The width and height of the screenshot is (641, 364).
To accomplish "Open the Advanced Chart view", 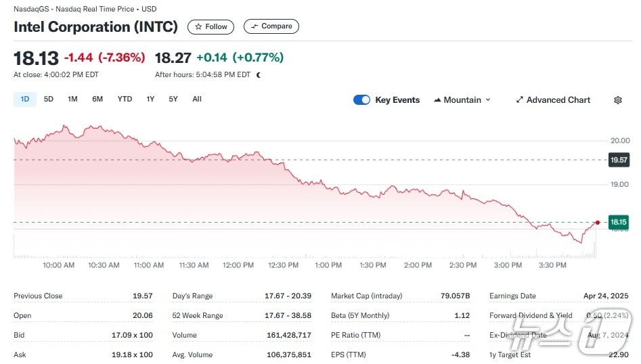I will 553,100.
